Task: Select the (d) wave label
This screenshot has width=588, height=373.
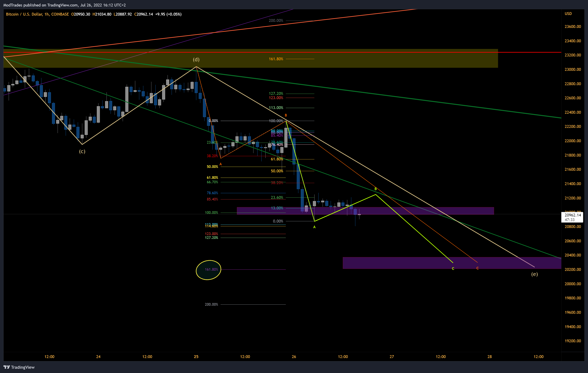Action: pos(196,59)
